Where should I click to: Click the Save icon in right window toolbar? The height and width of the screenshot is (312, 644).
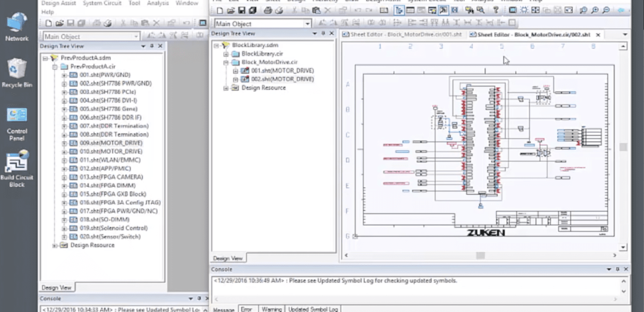pos(241,10)
